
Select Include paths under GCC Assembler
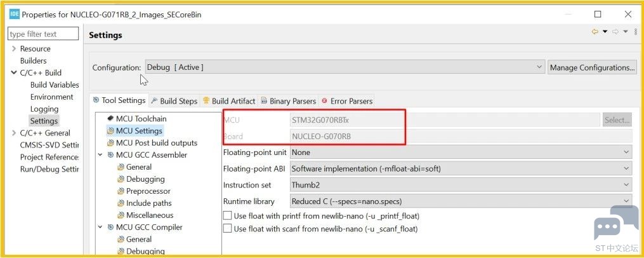click(x=148, y=203)
